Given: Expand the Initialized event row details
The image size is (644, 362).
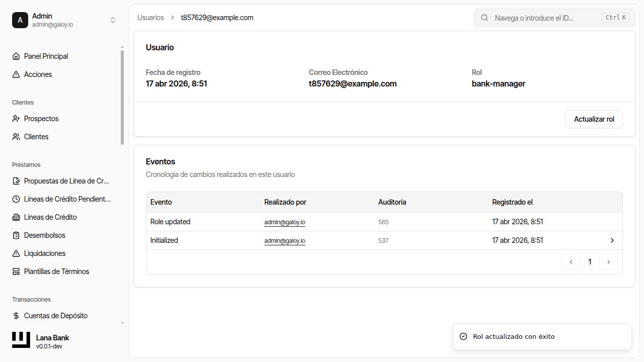Looking at the screenshot, I should (612, 240).
